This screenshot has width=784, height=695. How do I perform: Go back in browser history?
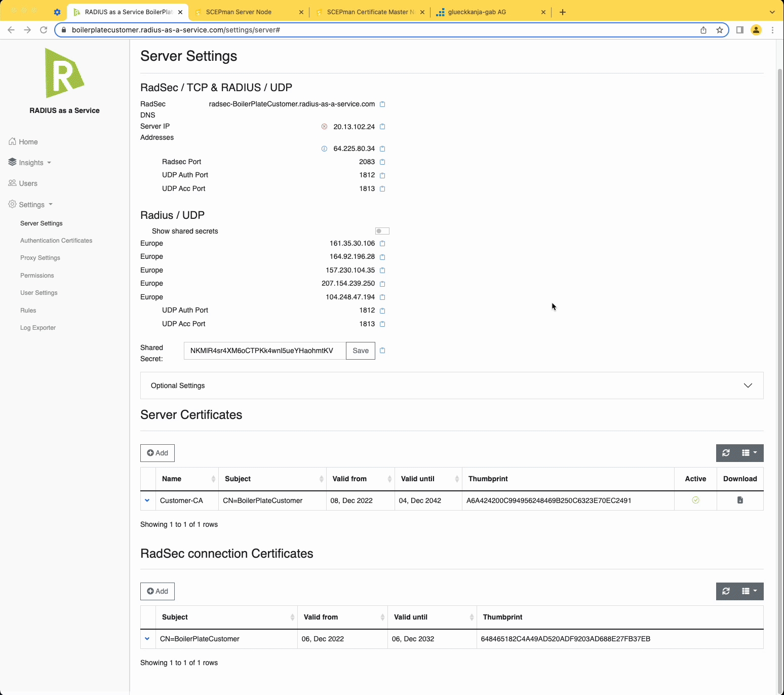(x=11, y=30)
